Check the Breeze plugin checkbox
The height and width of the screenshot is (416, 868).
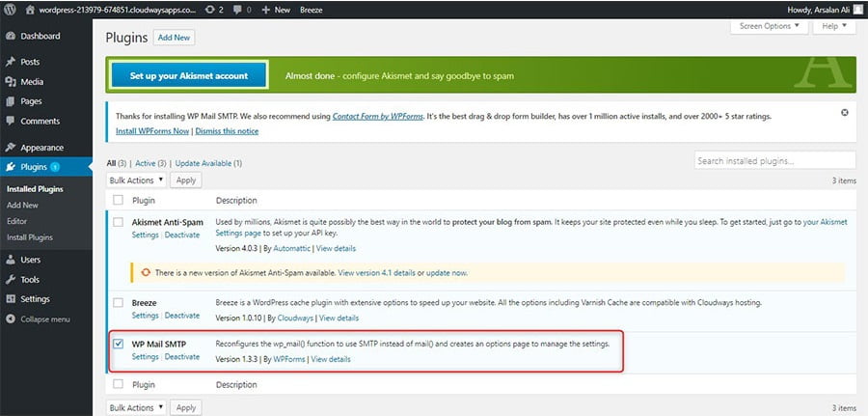point(118,302)
